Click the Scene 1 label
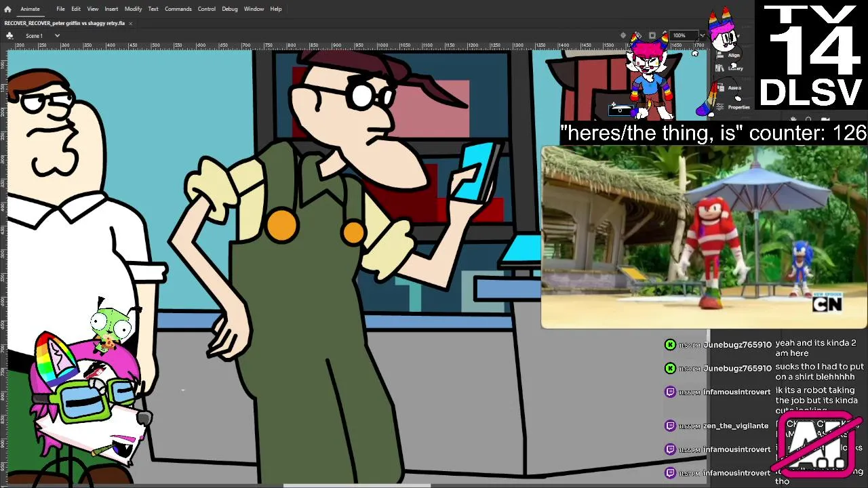 34,35
